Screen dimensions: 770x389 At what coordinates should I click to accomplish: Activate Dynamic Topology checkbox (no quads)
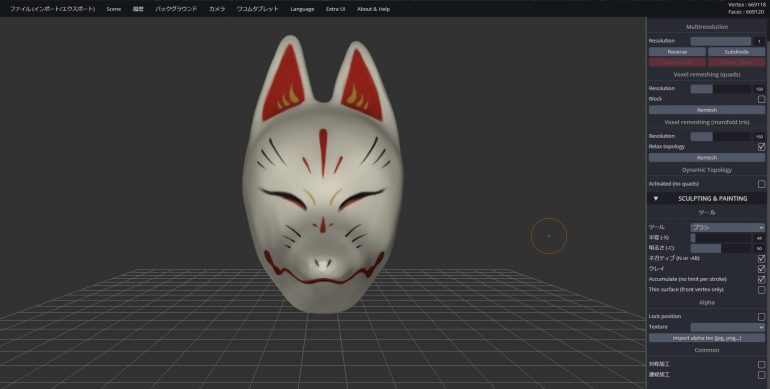click(761, 184)
